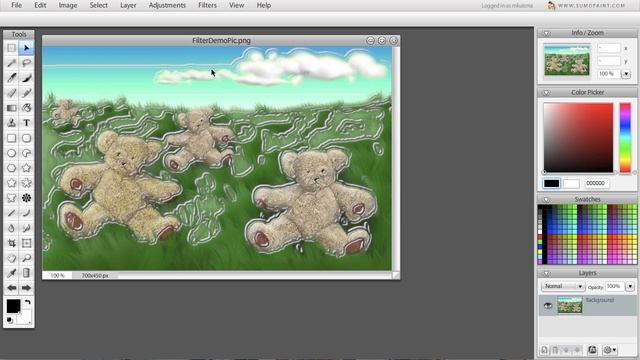Open the Normal blend mode dropdown
The width and height of the screenshot is (640, 360).
click(x=563, y=287)
